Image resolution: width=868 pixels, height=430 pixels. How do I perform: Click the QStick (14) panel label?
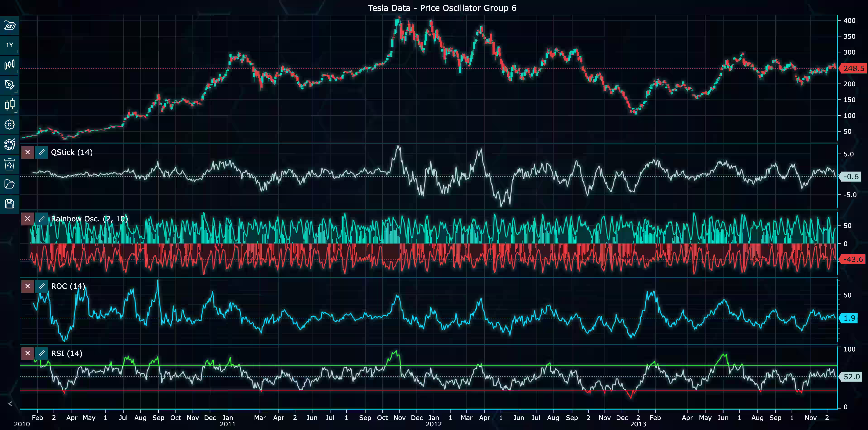pos(72,152)
